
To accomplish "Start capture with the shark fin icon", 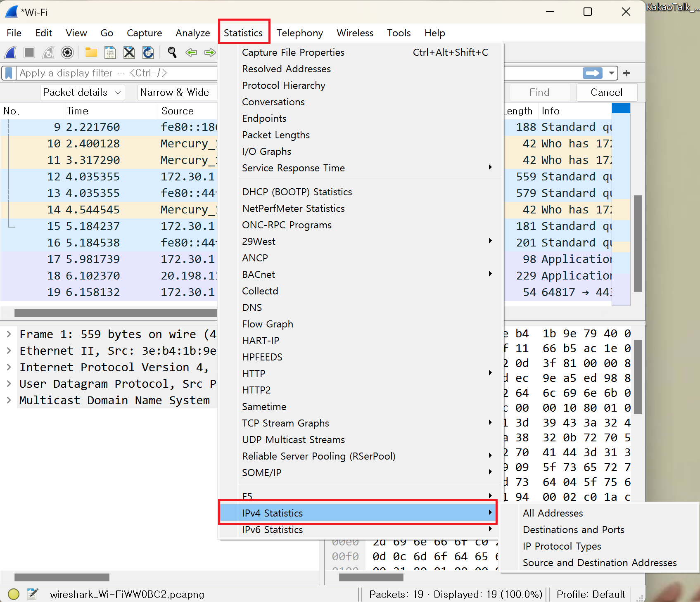I will [x=11, y=52].
